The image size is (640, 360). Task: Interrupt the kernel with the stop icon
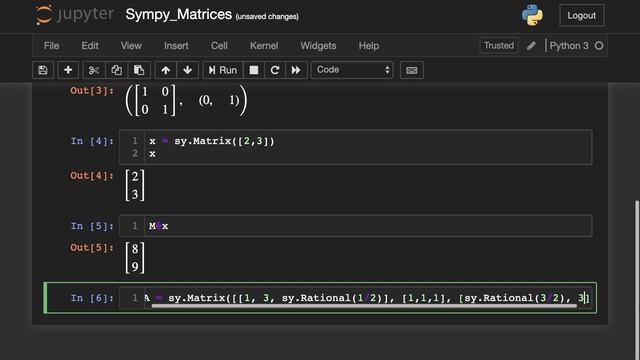click(x=254, y=70)
